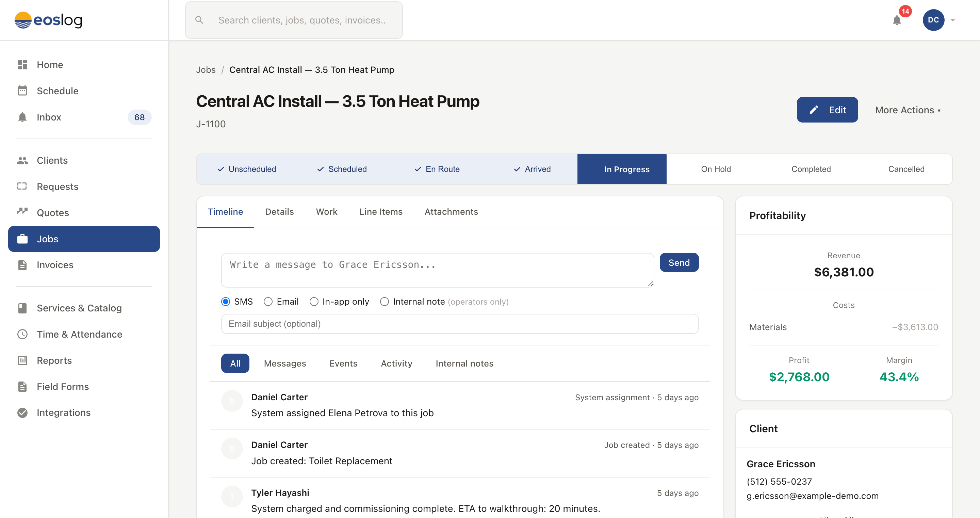This screenshot has height=518, width=980.
Task: Click the Email subject optional field
Action: [x=460, y=324]
